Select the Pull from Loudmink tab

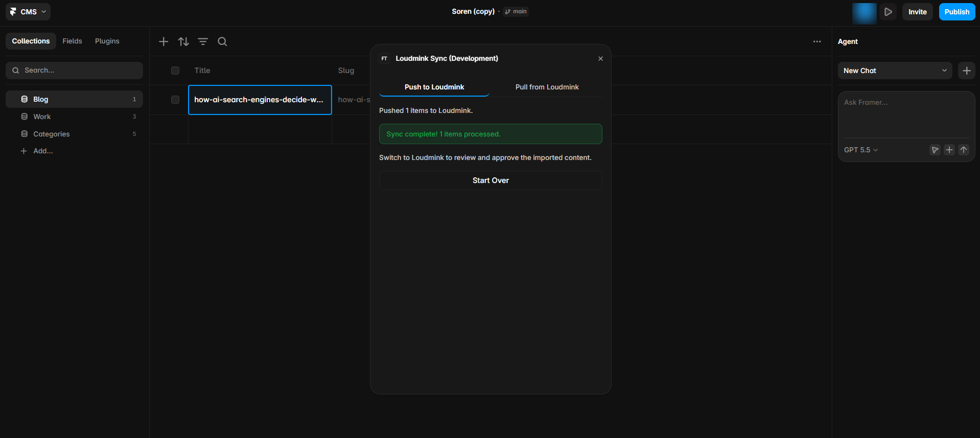point(547,87)
